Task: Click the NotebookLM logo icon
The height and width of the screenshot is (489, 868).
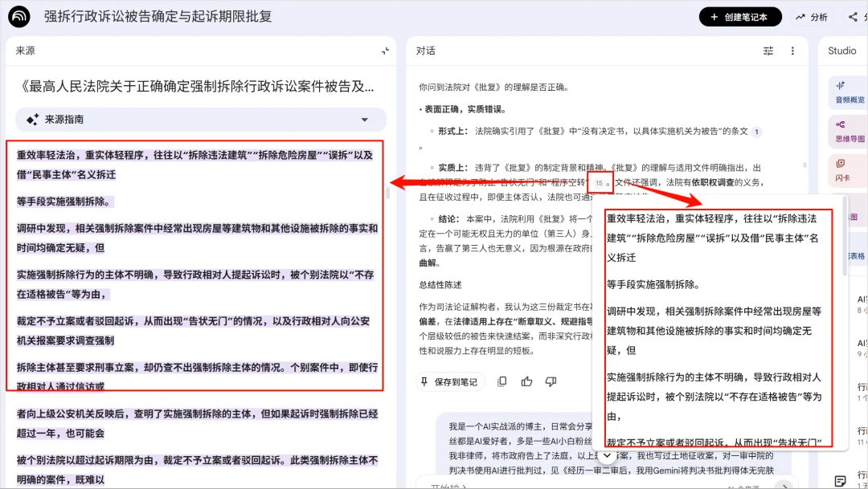Action: (x=18, y=17)
